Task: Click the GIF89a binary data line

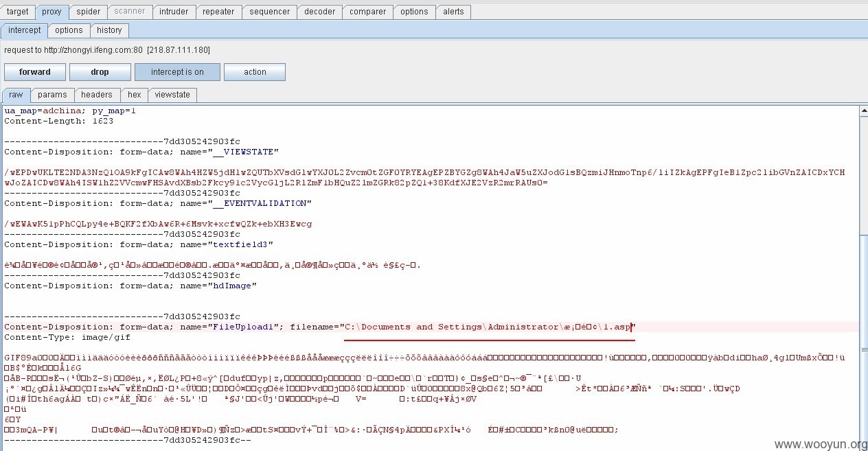Action: 424,358
